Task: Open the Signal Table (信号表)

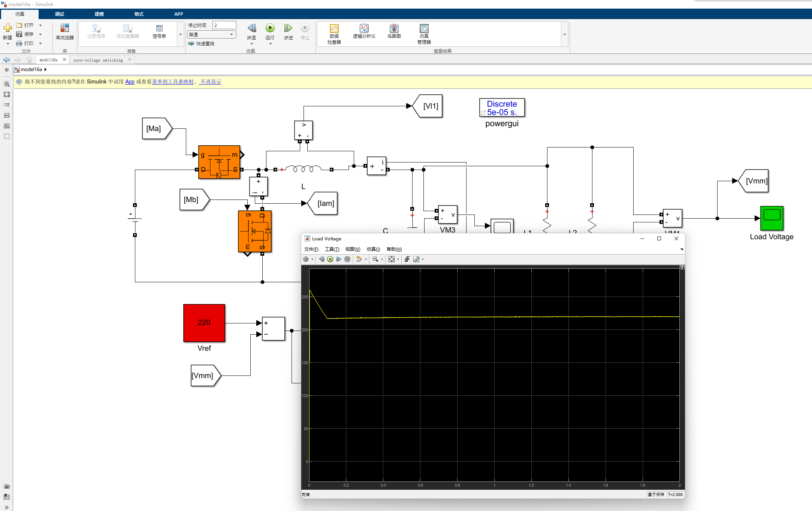Action: (160, 30)
